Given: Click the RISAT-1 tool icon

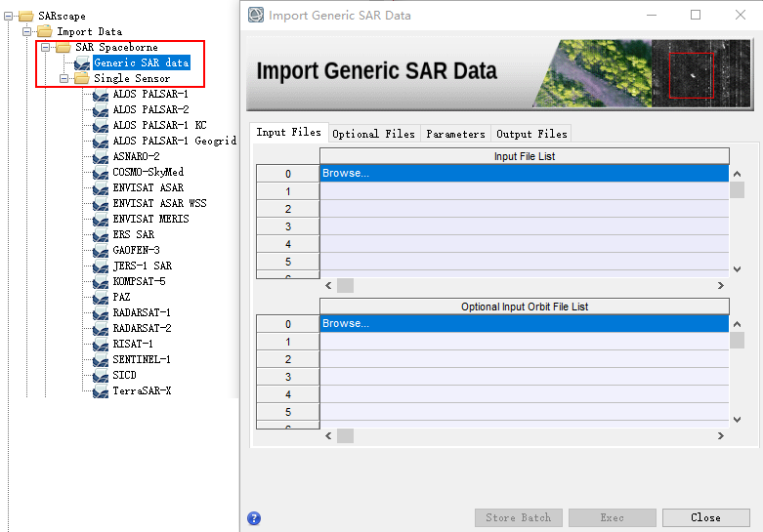Looking at the screenshot, I should [x=101, y=344].
